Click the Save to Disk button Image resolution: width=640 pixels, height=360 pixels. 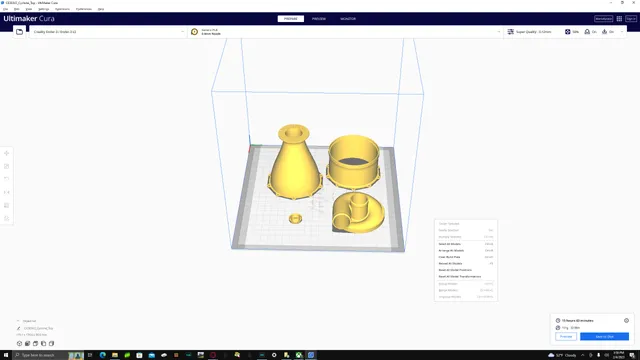(x=604, y=337)
